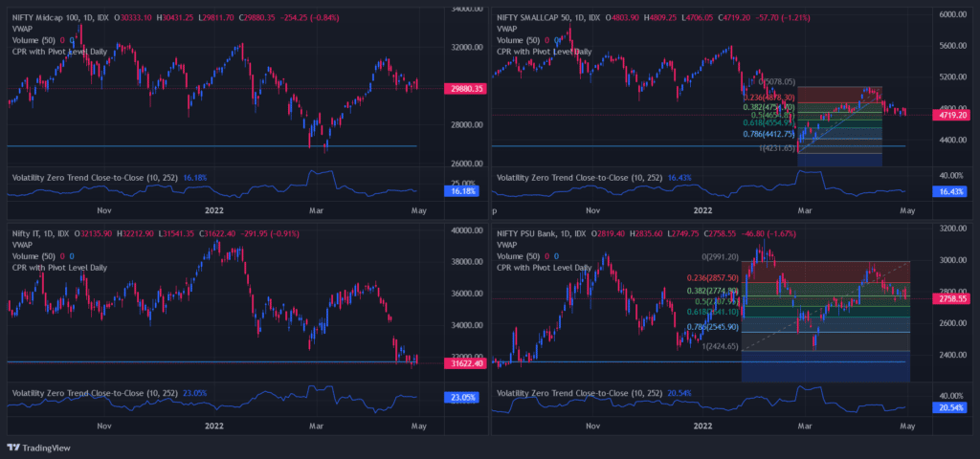The width and height of the screenshot is (980, 459).
Task: Click the Nov date label under Midcap chart
Action: coord(104,210)
